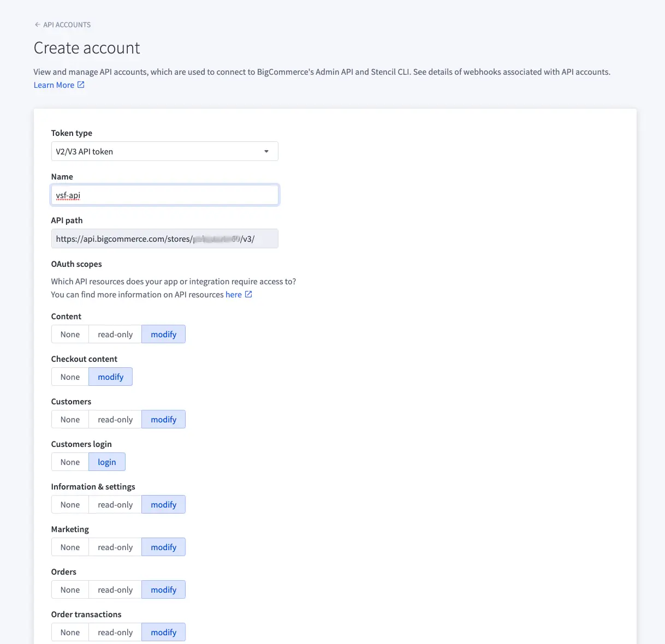Open the Token type dropdown
This screenshot has height=644, width=665.
[164, 151]
